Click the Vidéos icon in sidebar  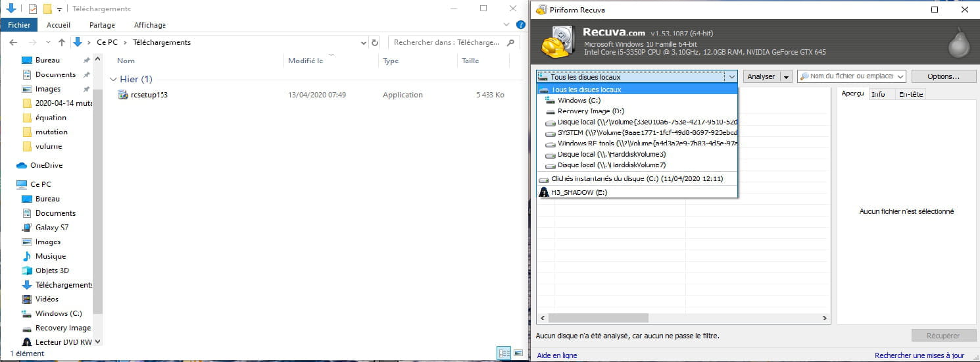[26, 299]
